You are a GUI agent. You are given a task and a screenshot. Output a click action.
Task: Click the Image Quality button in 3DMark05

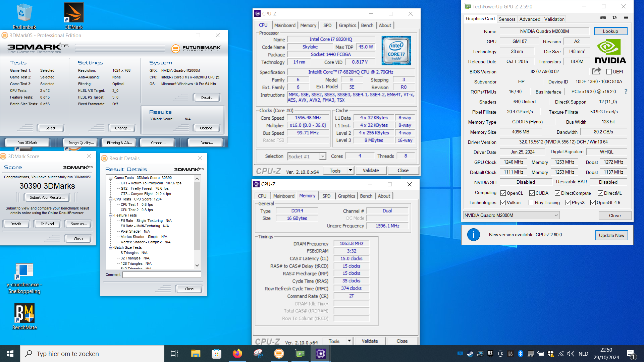81,143
